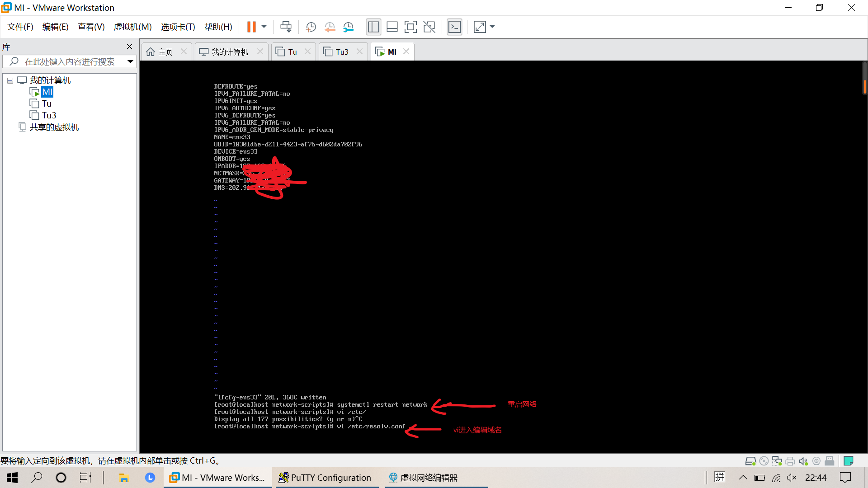The image size is (868, 488).
Task: Click the battery tray icon
Action: pos(759,478)
